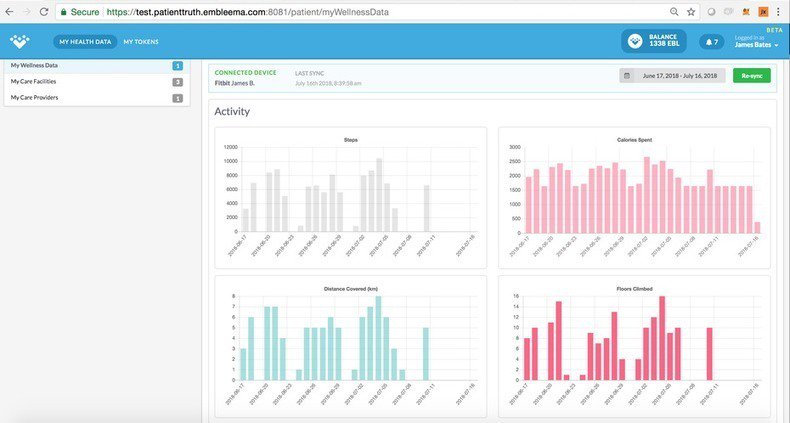Click the notifications bell showing 7

click(711, 42)
